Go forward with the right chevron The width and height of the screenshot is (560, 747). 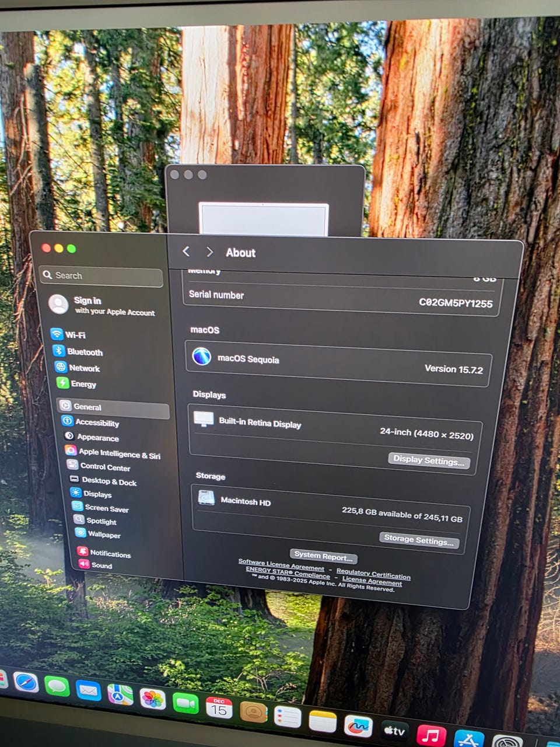[209, 252]
